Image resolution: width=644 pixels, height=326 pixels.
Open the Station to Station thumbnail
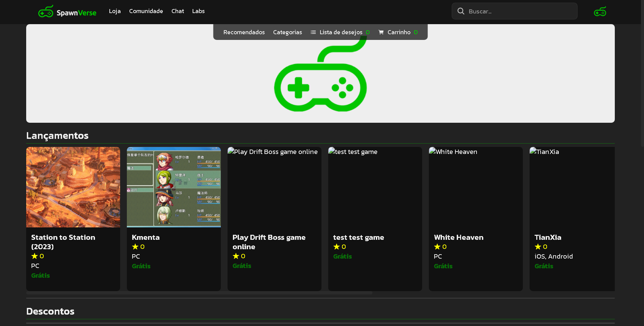tap(73, 187)
